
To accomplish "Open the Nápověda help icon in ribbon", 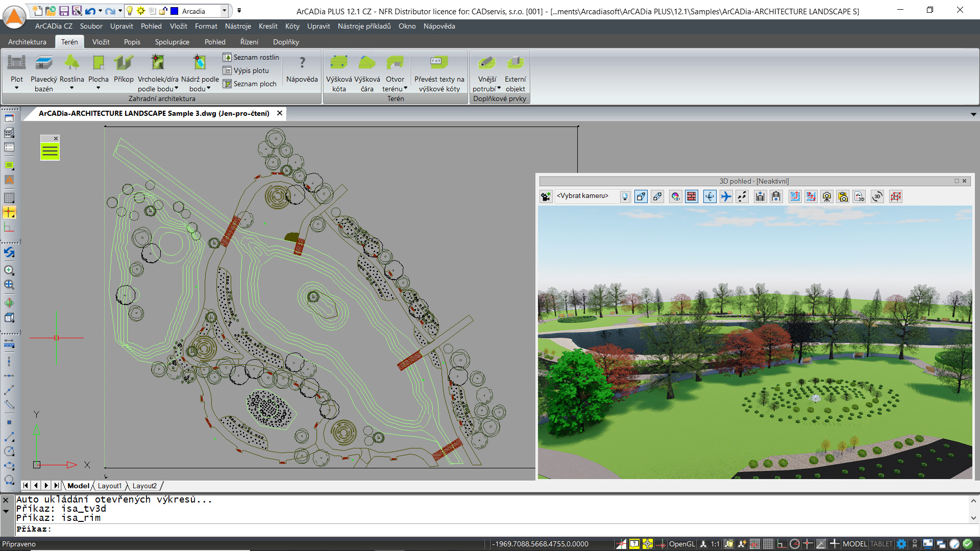I will pyautogui.click(x=302, y=63).
